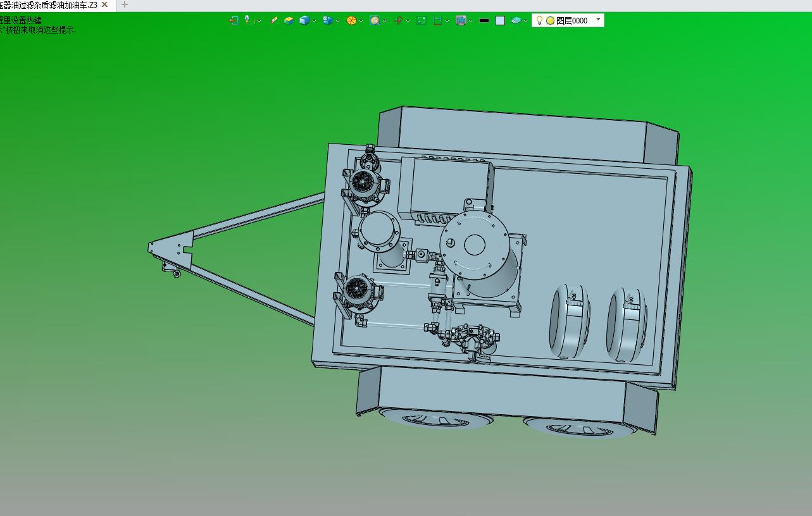Click the red crosshair axis icon
This screenshot has width=812, height=516.
pos(398,20)
